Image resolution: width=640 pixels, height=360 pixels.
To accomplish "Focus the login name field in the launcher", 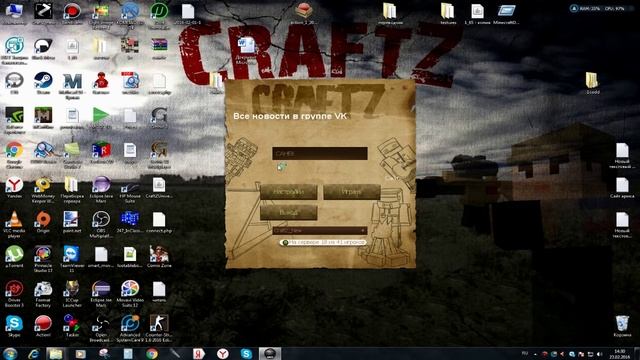I will [320, 153].
